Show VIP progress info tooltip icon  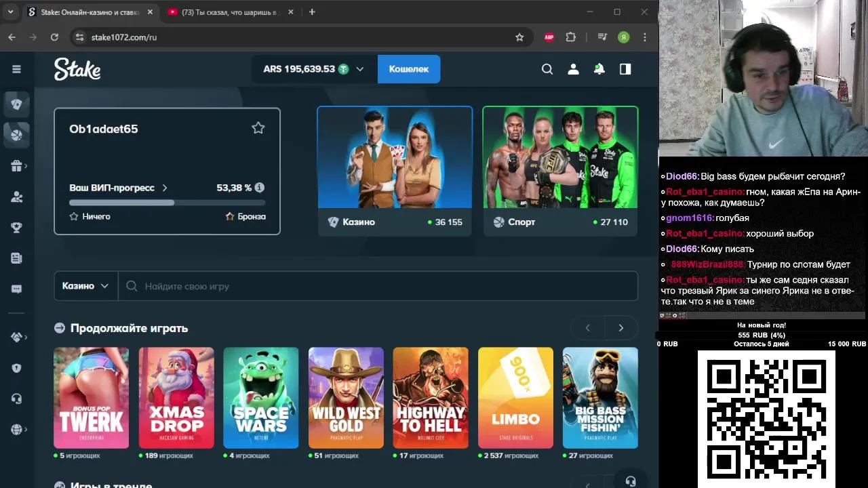259,188
